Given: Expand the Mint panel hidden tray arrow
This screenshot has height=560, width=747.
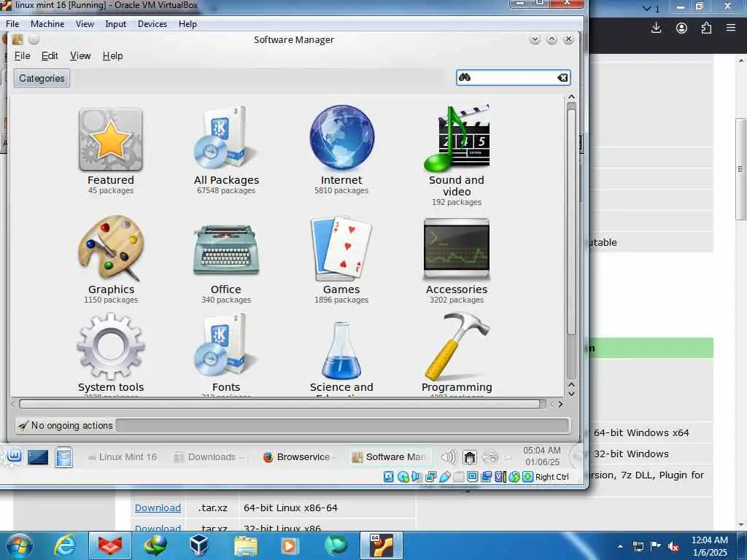Looking at the screenshot, I should (x=508, y=457).
